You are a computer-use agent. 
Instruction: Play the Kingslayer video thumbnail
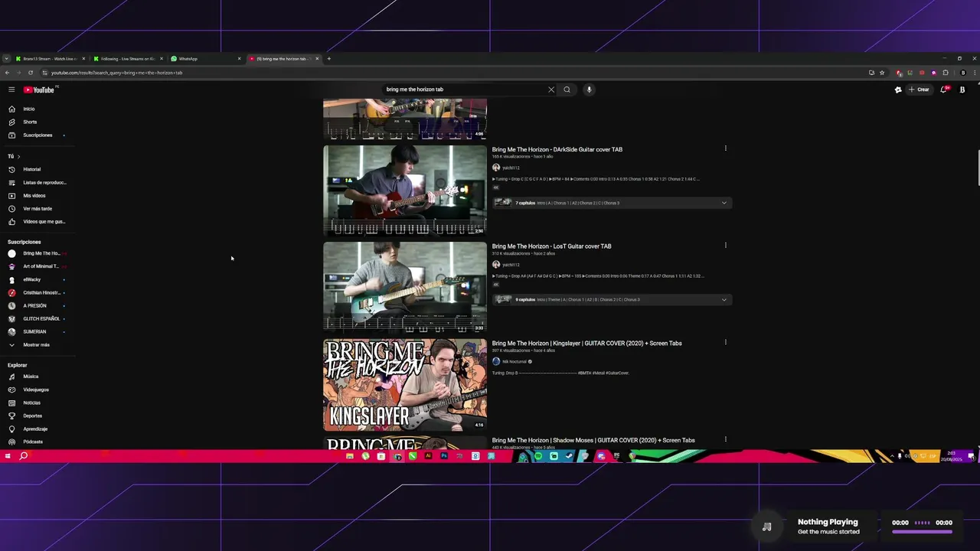pos(405,384)
